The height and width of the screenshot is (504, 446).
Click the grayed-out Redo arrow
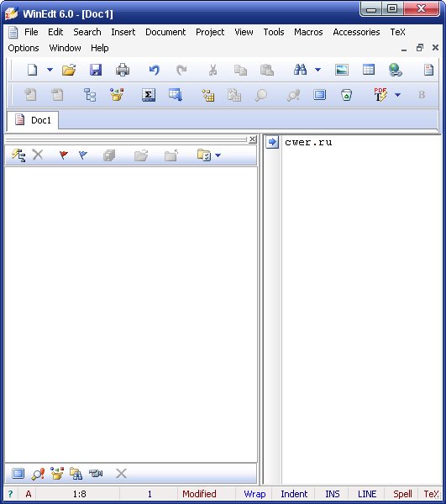point(181,70)
